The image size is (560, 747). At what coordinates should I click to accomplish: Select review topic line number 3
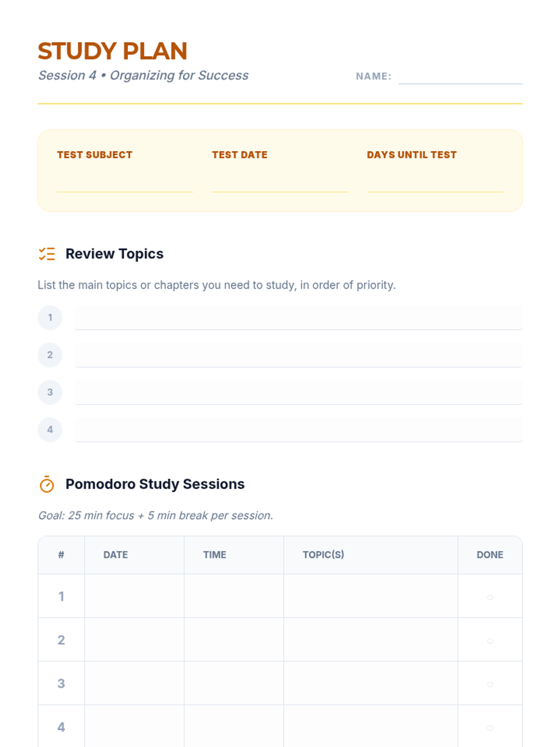coord(299,392)
